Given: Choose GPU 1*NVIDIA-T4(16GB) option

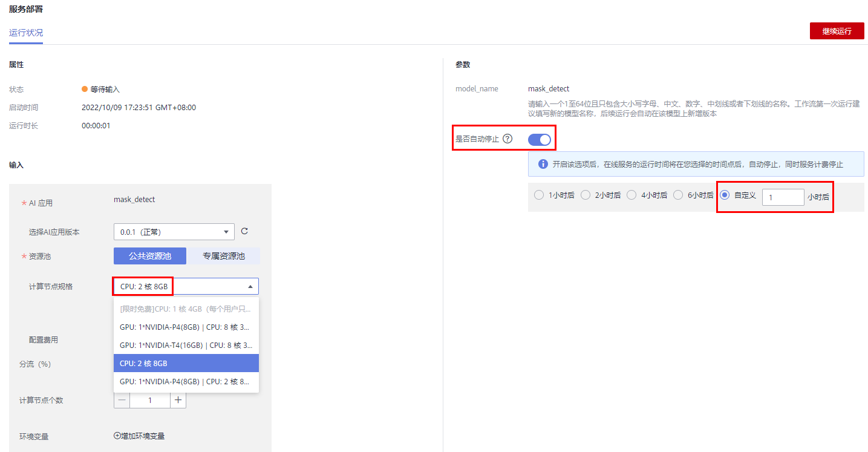Looking at the screenshot, I should [186, 345].
